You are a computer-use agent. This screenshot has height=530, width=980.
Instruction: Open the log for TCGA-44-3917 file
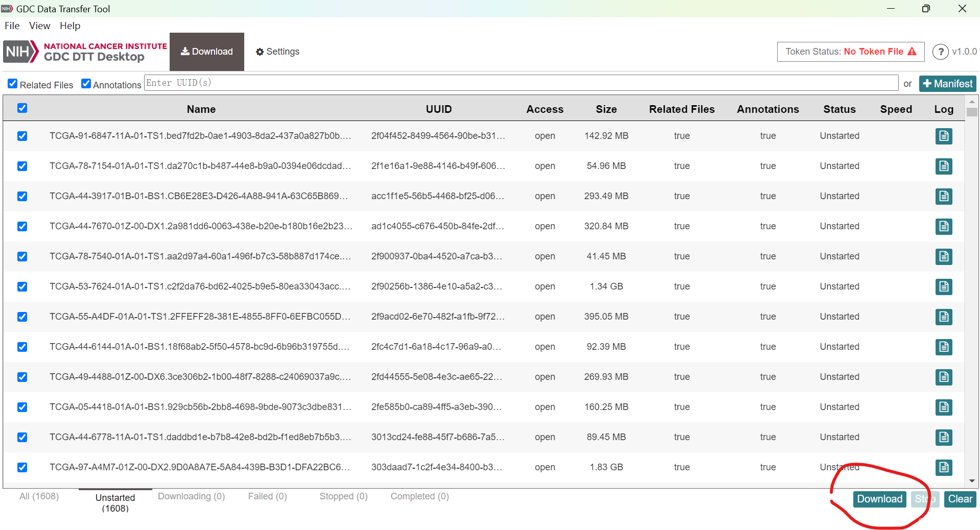[x=943, y=197]
